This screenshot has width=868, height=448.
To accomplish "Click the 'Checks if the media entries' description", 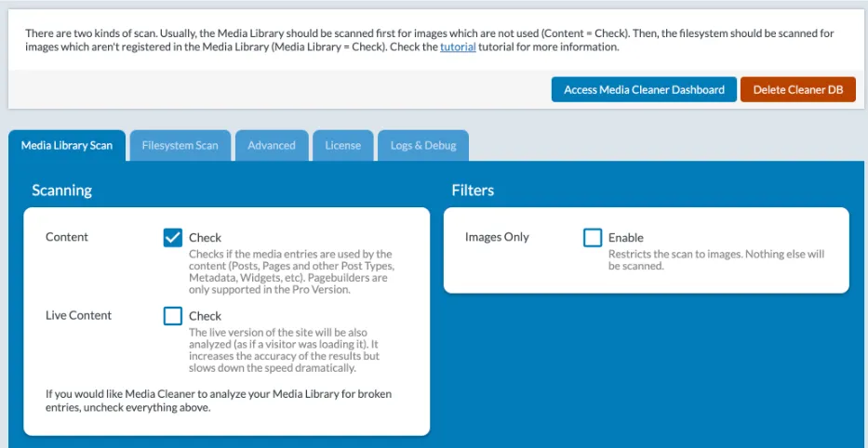I will click(291, 271).
